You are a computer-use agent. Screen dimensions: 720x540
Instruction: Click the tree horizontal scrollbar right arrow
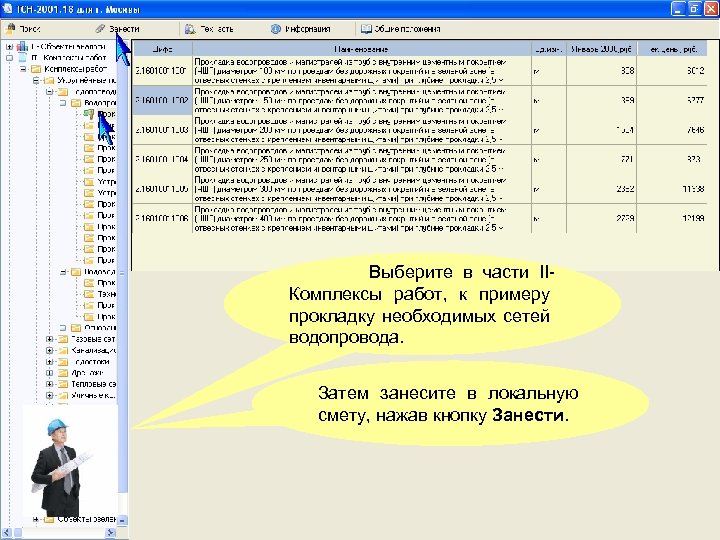(x=111, y=533)
